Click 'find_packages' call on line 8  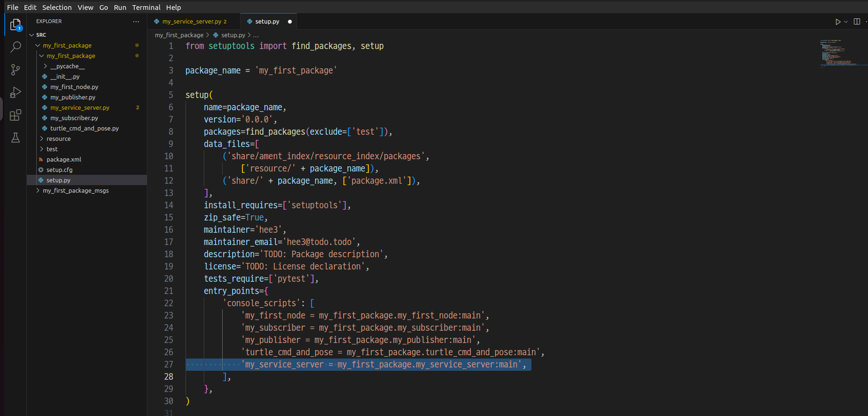coord(275,131)
